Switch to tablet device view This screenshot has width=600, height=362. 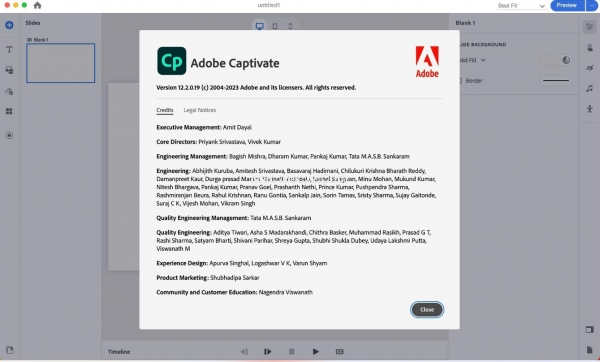pyautogui.click(x=275, y=26)
